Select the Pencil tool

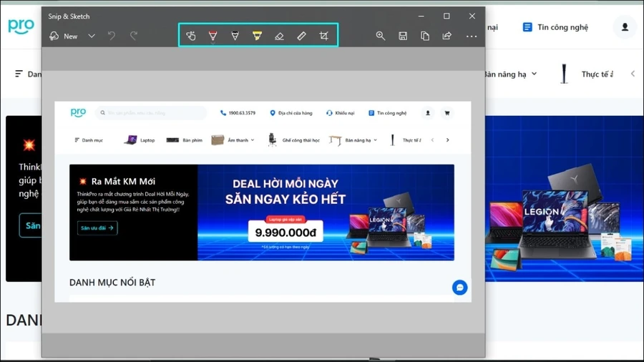point(235,36)
